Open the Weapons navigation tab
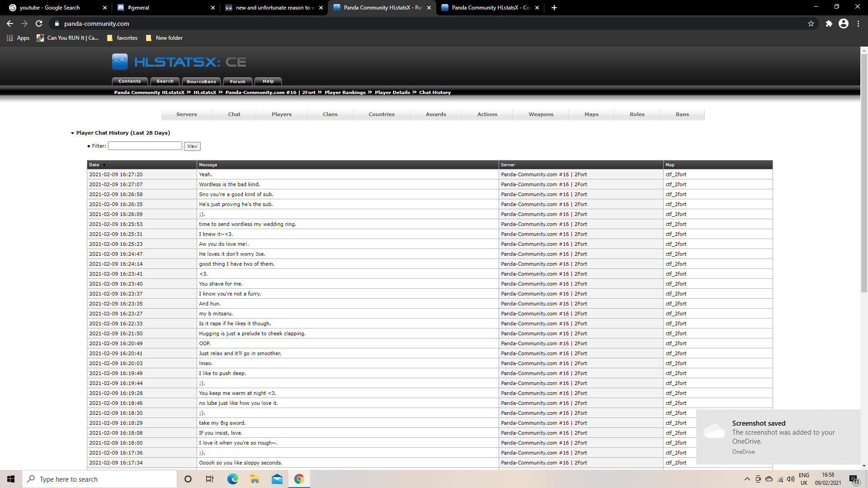The width and height of the screenshot is (868, 488). click(x=541, y=114)
